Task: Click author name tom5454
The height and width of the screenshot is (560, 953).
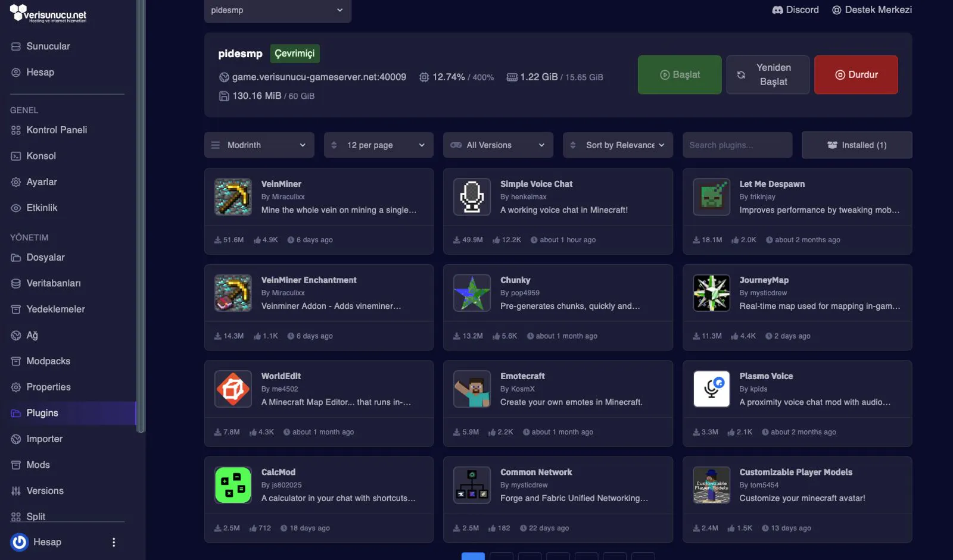Action: click(x=764, y=485)
